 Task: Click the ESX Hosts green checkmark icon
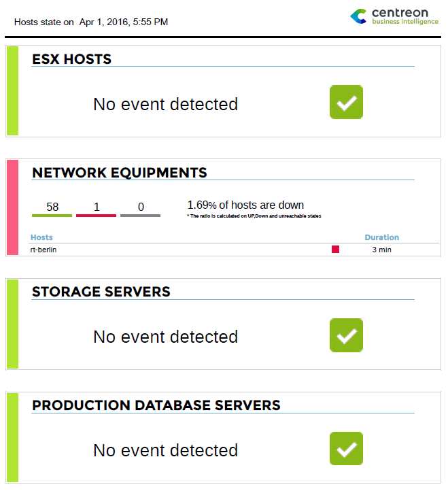point(346,102)
